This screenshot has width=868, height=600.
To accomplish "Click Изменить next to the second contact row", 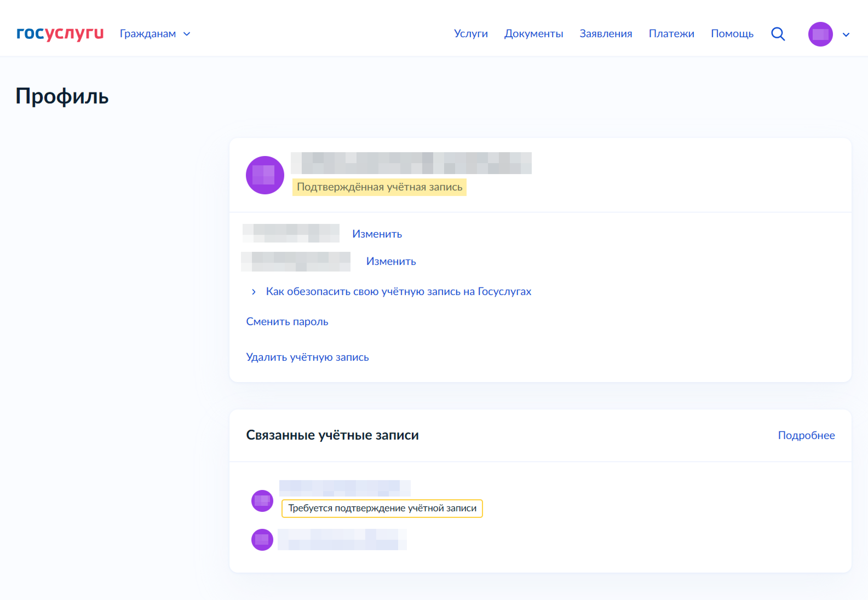I will click(391, 261).
